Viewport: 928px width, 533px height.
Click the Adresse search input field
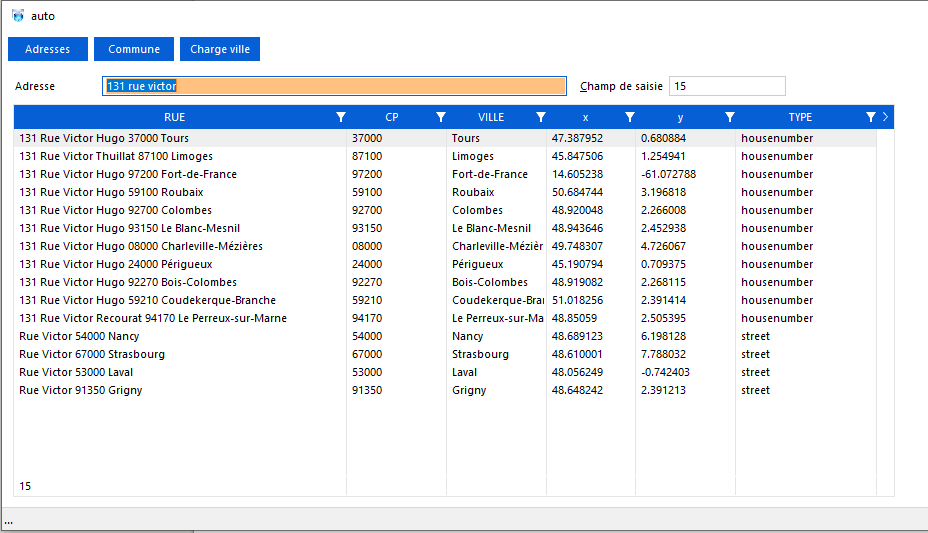334,86
